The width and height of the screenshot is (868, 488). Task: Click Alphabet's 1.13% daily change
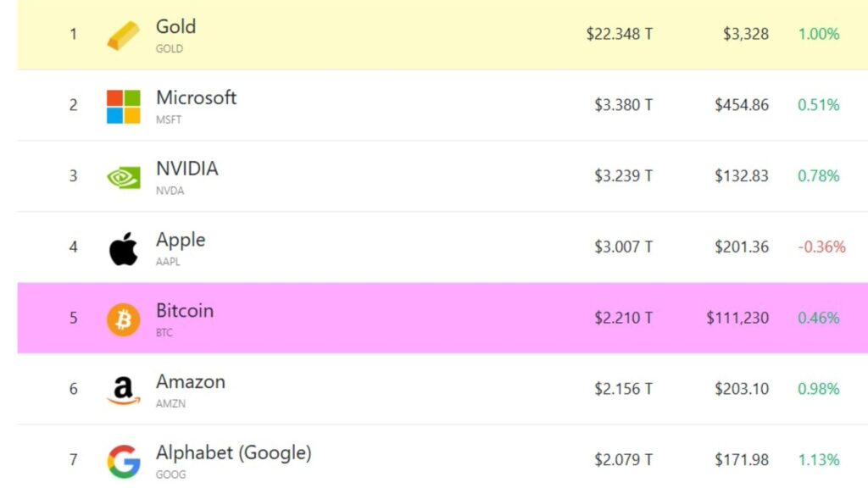[x=818, y=460]
